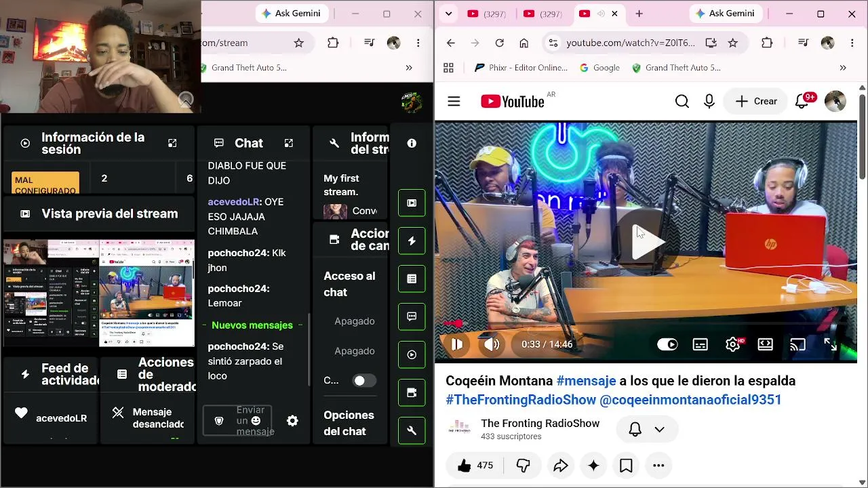Screen dimensions: 868x488
Task: Like the video with 475 likes
Action: 475,466
